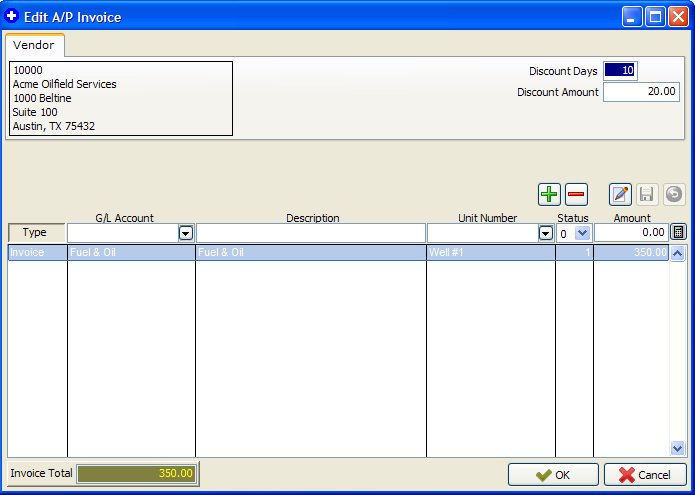Select the 350.00 amount cell in row
Screen dimensions: 695x495
click(x=631, y=253)
